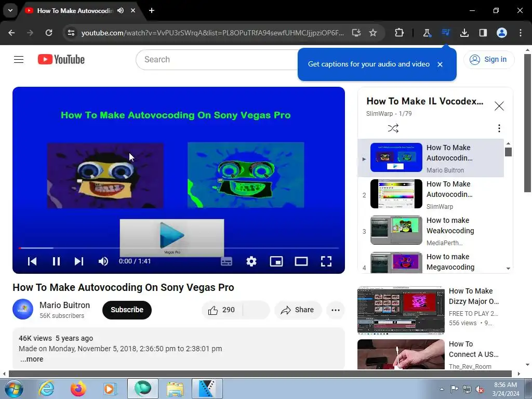The width and height of the screenshot is (532, 399).
Task: Reload the page
Action: (x=49, y=33)
